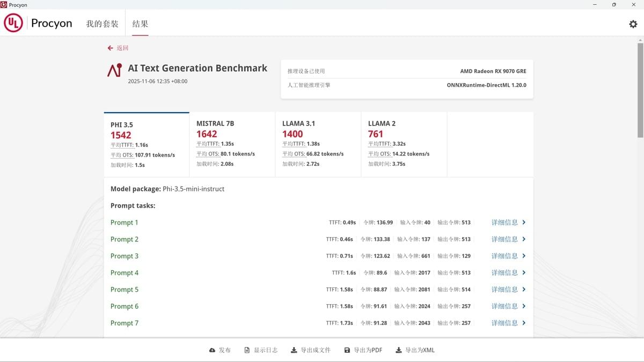Viewport: 644px width, 362px height.
Task: Click the back arrow icon
Action: (110, 48)
